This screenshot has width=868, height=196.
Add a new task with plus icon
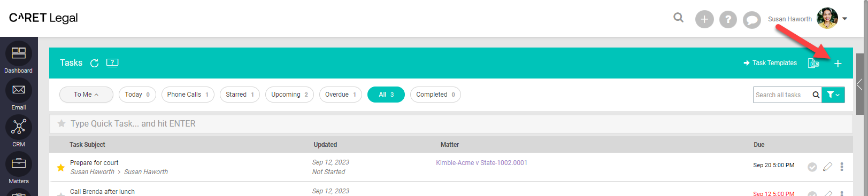(x=838, y=64)
